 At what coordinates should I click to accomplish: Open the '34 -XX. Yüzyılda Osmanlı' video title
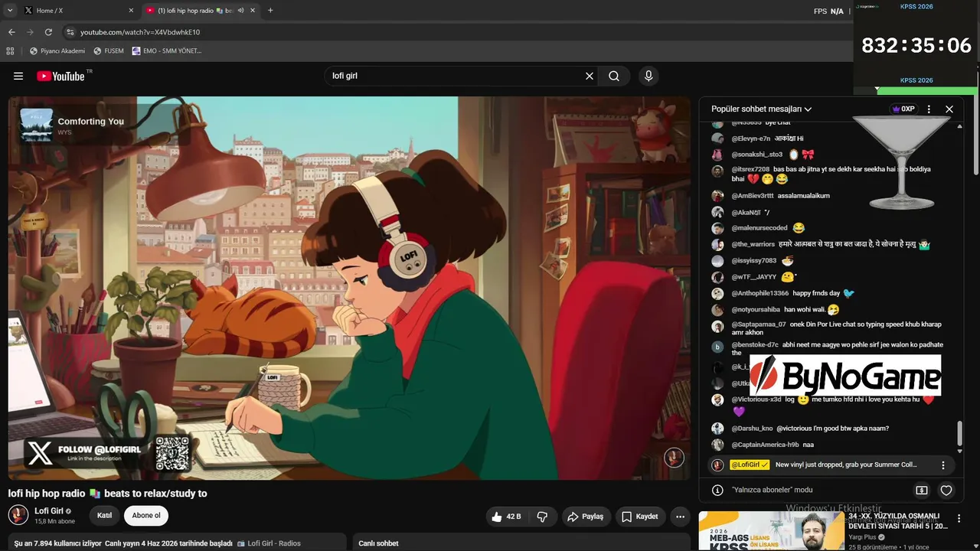(x=898, y=521)
